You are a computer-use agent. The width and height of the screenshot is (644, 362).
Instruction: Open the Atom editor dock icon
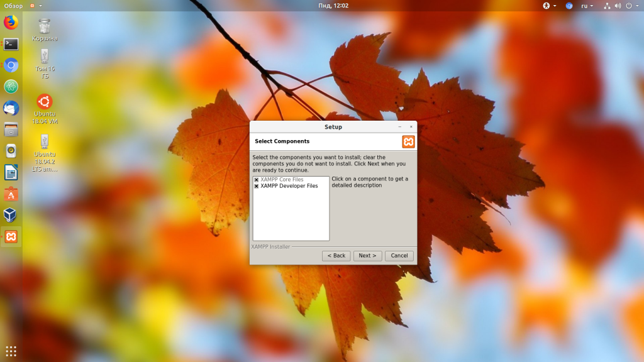tap(11, 87)
